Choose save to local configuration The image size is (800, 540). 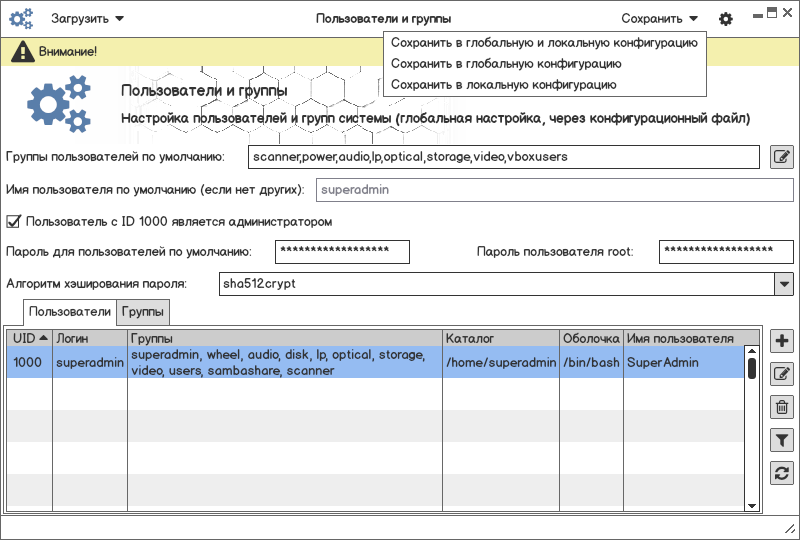[x=503, y=85]
